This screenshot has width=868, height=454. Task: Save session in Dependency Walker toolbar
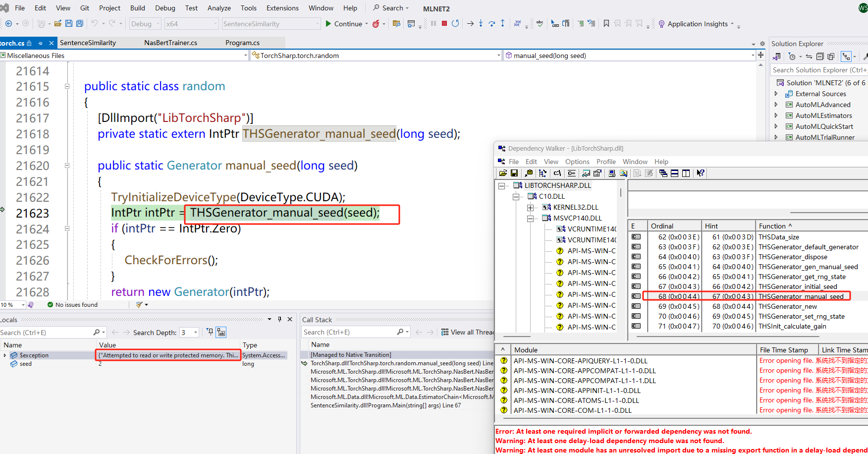514,173
